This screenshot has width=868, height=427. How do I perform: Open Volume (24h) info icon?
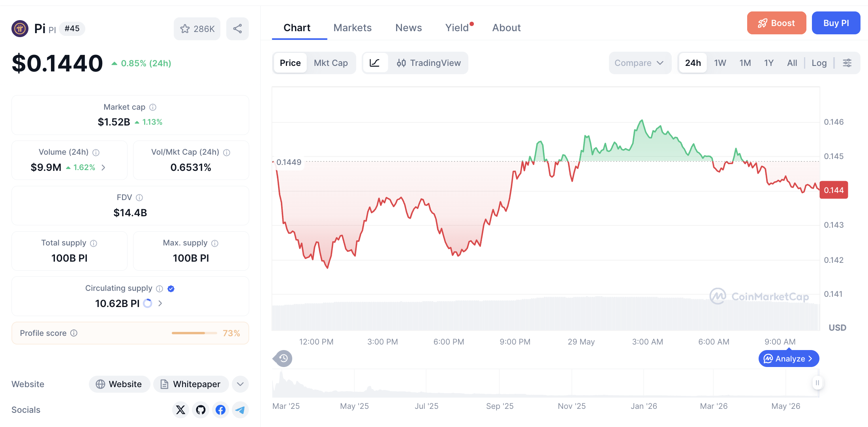click(96, 152)
